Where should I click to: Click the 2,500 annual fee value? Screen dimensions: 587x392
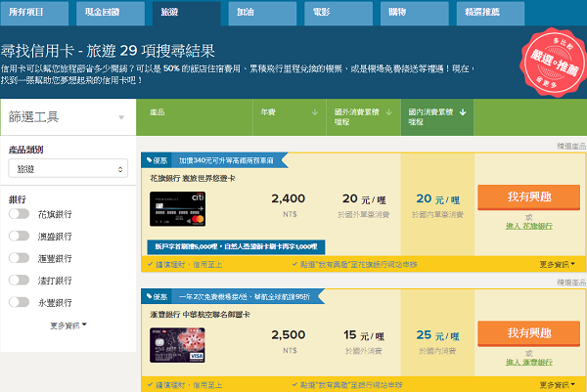(x=289, y=334)
